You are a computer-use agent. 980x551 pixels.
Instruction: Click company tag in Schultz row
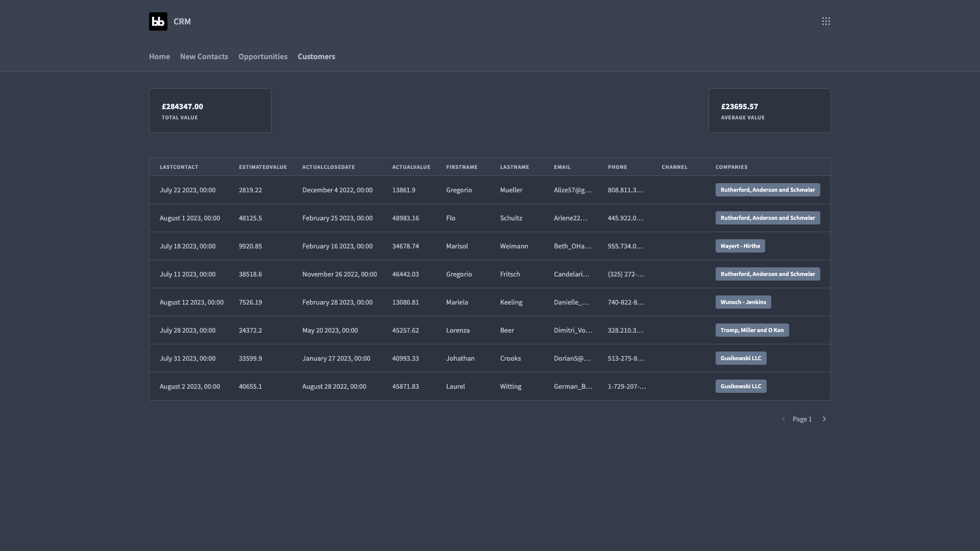768,218
